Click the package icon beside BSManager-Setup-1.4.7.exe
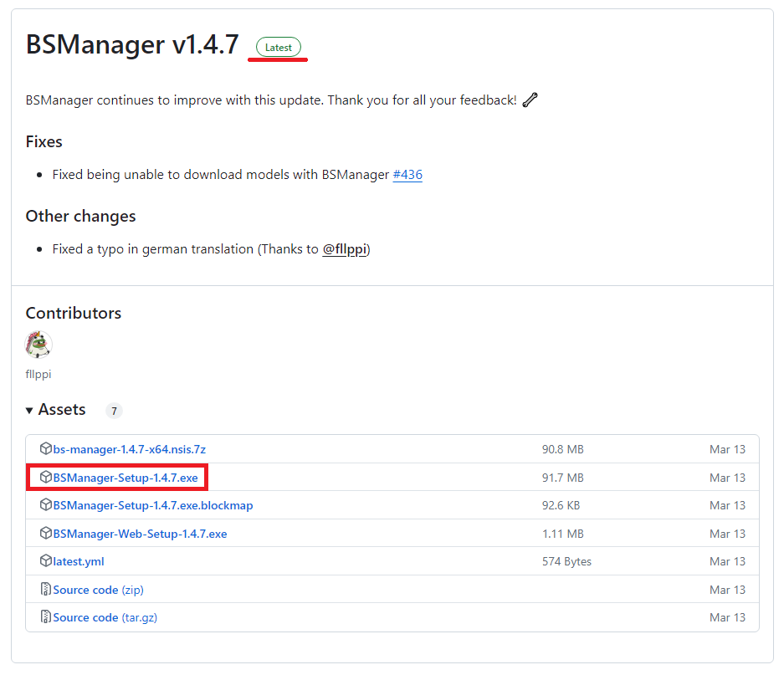The image size is (784, 675). click(45, 477)
